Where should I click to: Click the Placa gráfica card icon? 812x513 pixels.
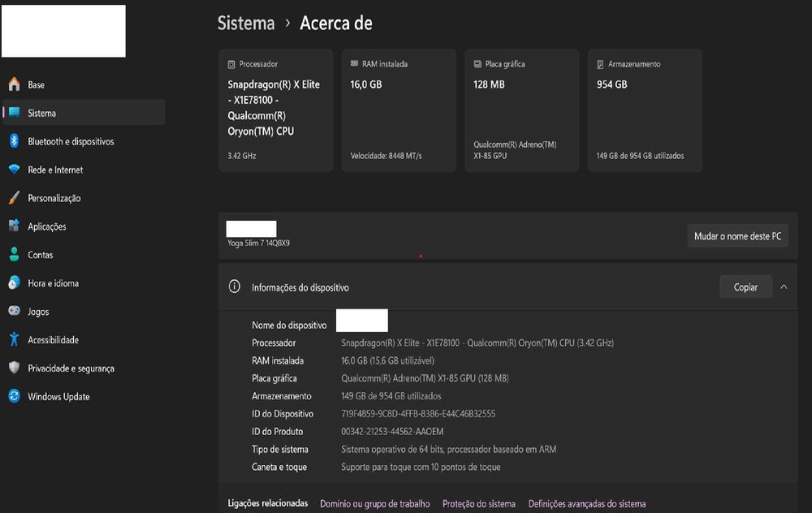(x=477, y=64)
